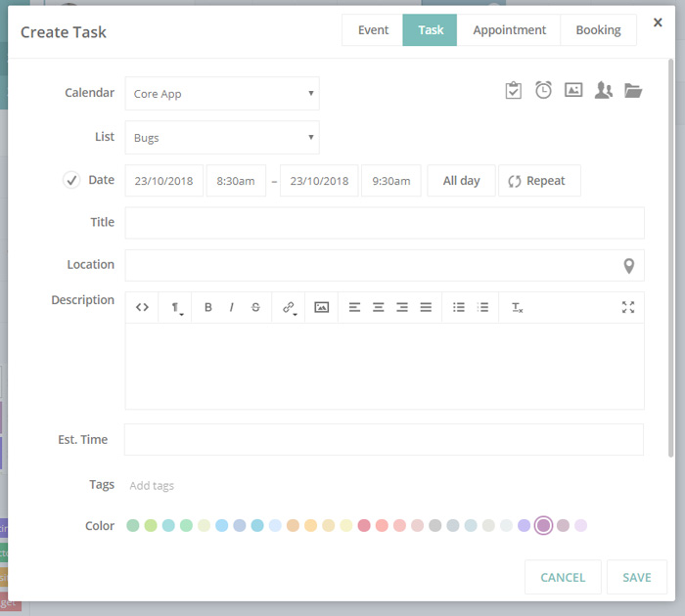Click the dialog's vertical scrollbar
This screenshot has width=685, height=616.
point(670,257)
